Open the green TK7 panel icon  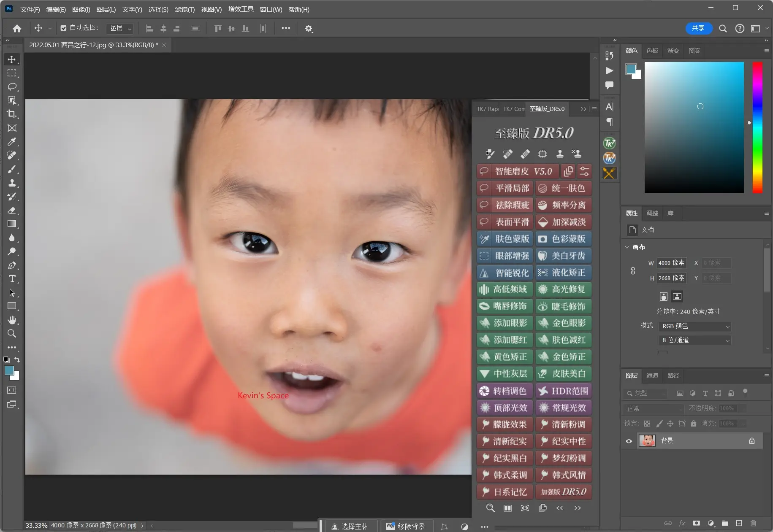(x=609, y=143)
